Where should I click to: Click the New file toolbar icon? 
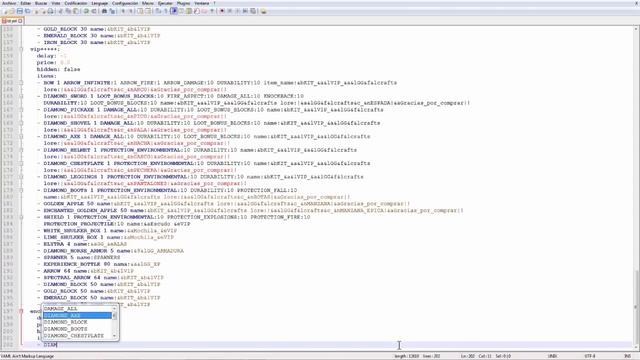6,11
